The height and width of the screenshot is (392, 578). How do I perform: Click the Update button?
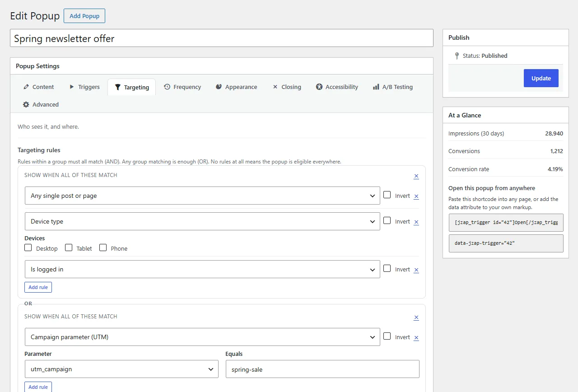pyautogui.click(x=541, y=78)
